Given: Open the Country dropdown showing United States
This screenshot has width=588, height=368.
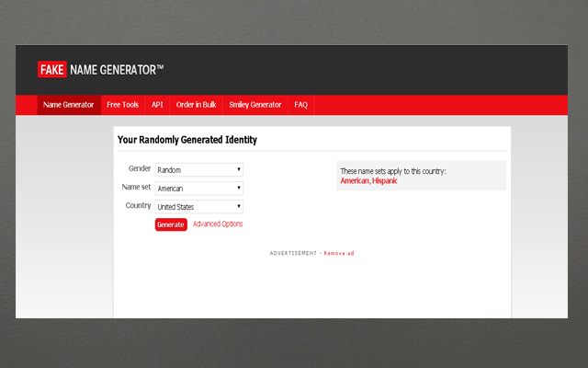Looking at the screenshot, I should (198, 207).
